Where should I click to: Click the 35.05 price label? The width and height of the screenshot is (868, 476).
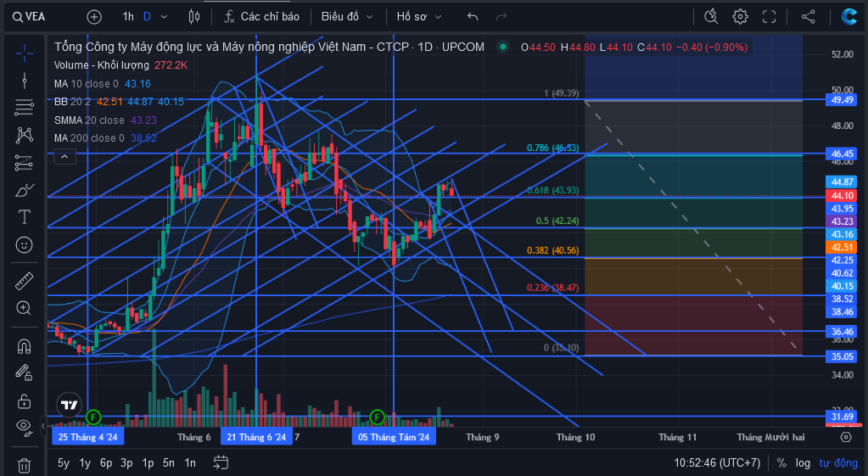click(x=841, y=356)
